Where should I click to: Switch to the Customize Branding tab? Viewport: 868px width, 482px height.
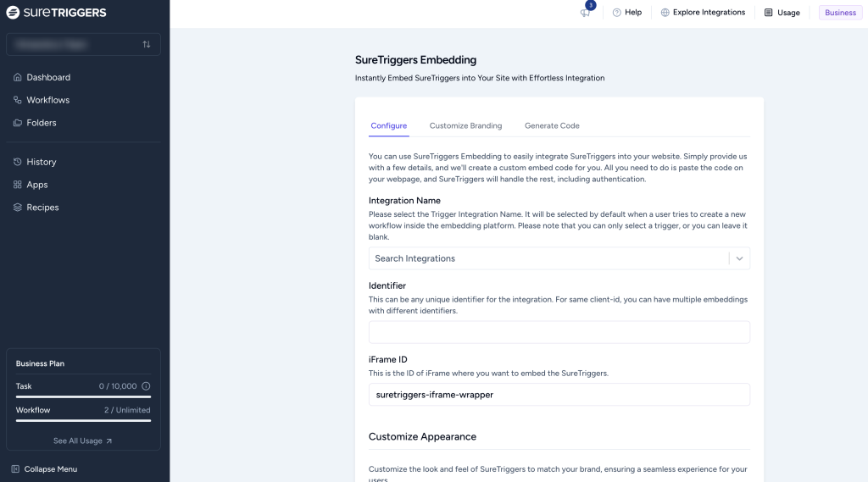point(465,125)
